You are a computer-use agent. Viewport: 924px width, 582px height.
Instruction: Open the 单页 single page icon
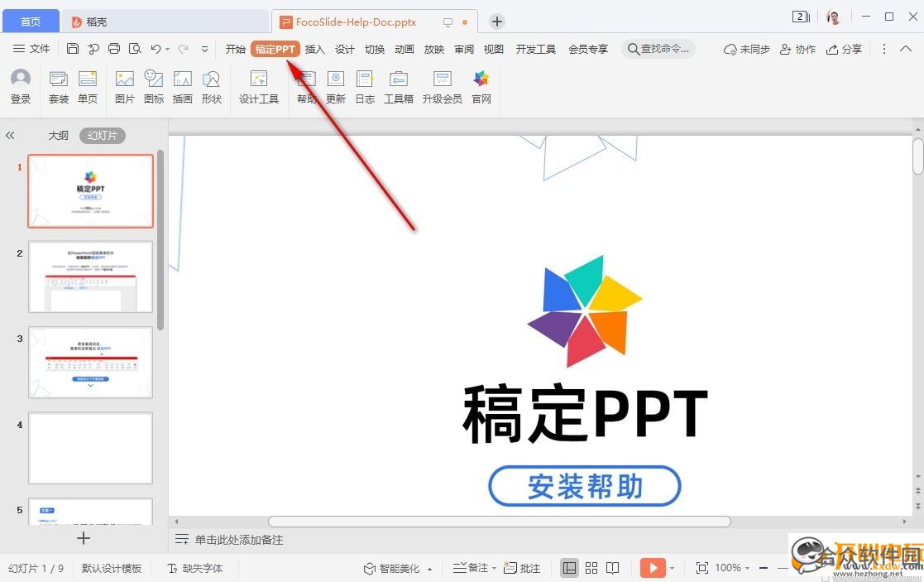pos(88,87)
